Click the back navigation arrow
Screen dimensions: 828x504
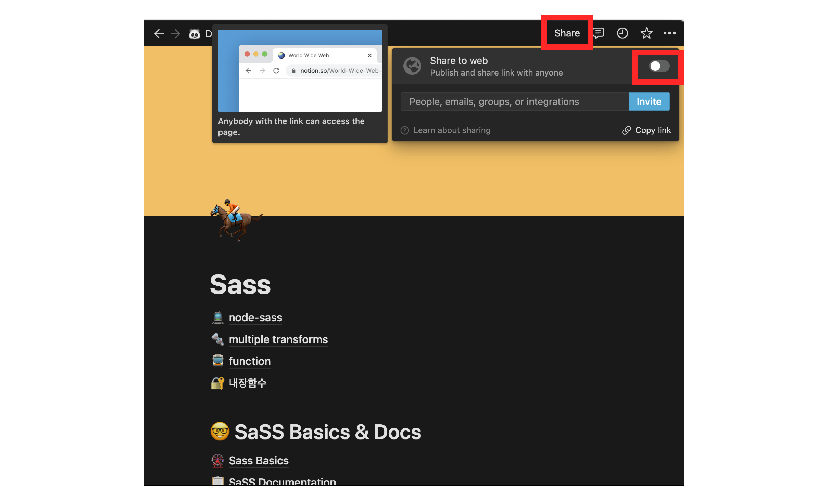coord(159,34)
